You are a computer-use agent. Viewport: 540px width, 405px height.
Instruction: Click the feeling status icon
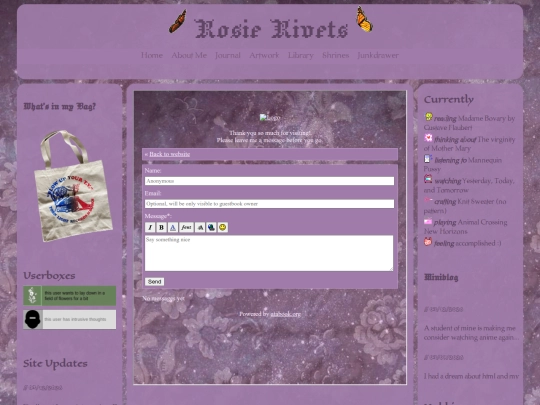tap(428, 242)
